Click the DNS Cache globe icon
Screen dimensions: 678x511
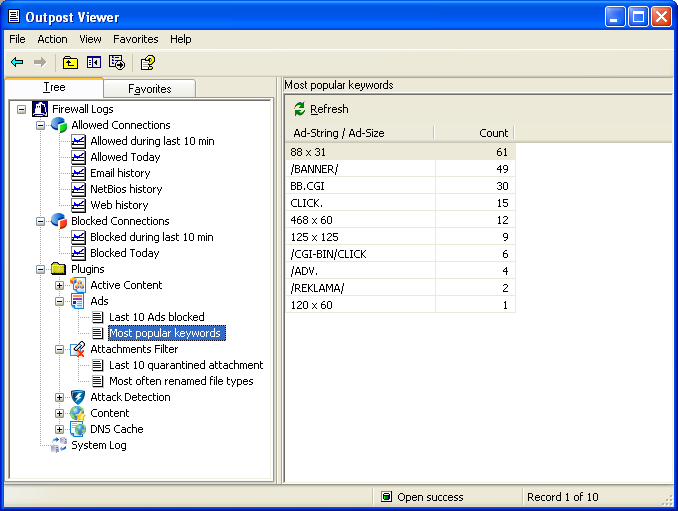[x=78, y=429]
